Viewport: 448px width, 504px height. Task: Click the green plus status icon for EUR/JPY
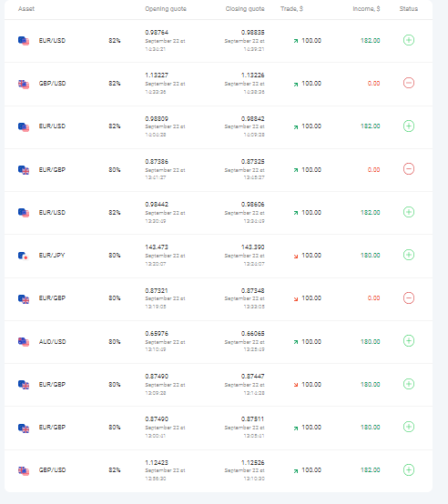pos(409,255)
